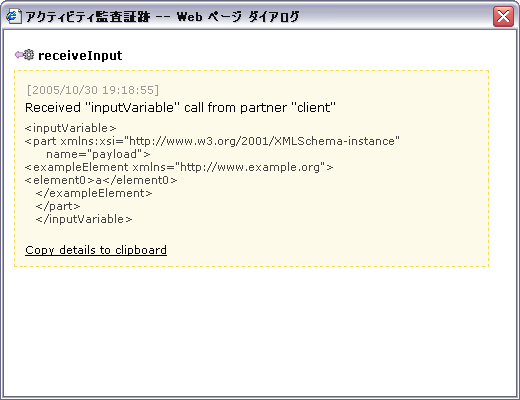520x400 pixels.
Task: Click the 2005/10/30 19:18:55 timestamp
Action: [x=93, y=90]
